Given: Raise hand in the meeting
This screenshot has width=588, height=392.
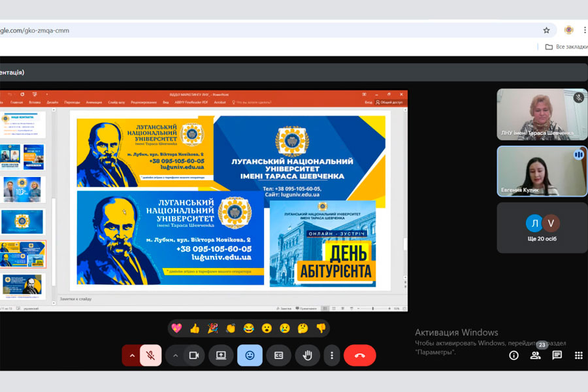Looking at the screenshot, I should pyautogui.click(x=308, y=355).
